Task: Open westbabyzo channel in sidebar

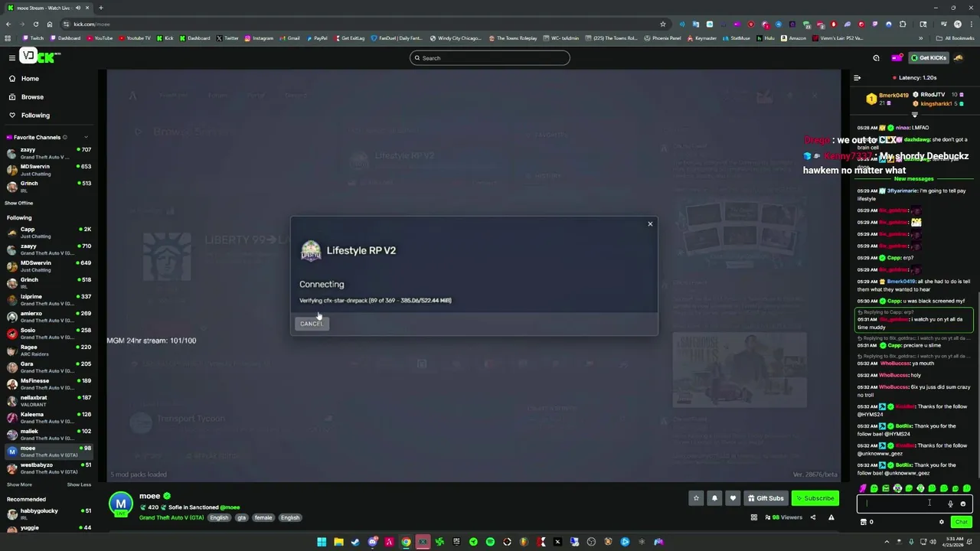Action: (x=48, y=468)
